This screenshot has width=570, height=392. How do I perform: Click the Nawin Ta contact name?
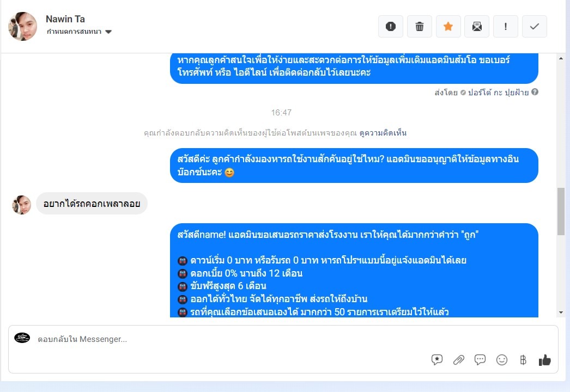coord(65,19)
